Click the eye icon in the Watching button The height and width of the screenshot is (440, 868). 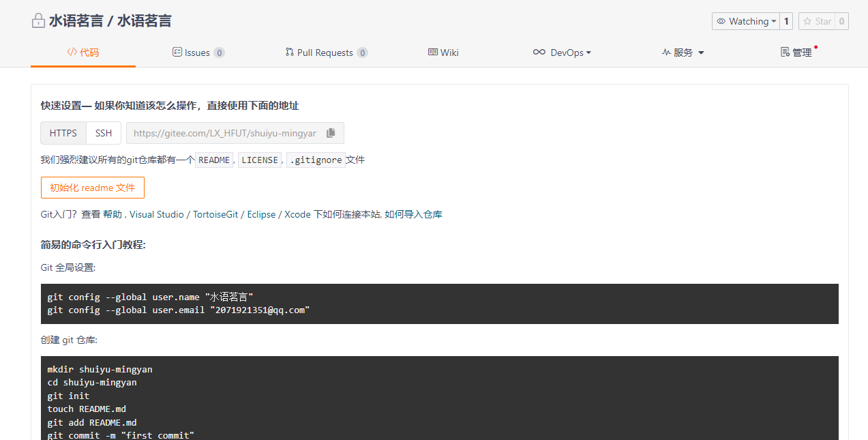(x=721, y=21)
